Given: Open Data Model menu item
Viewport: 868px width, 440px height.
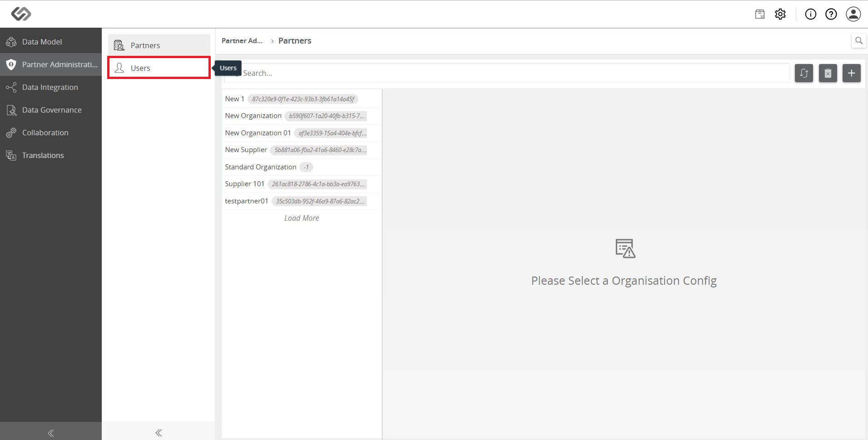Looking at the screenshot, I should pyautogui.click(x=51, y=42).
